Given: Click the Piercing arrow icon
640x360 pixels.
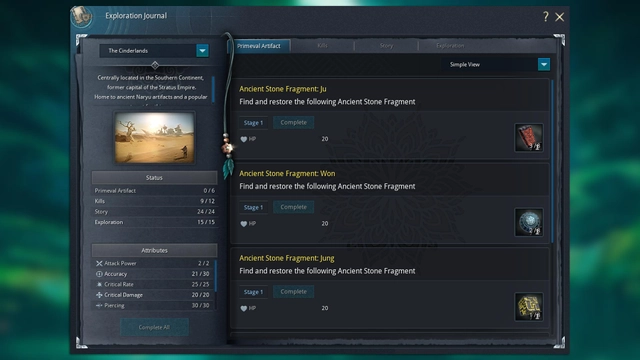Looking at the screenshot, I should point(99,305).
